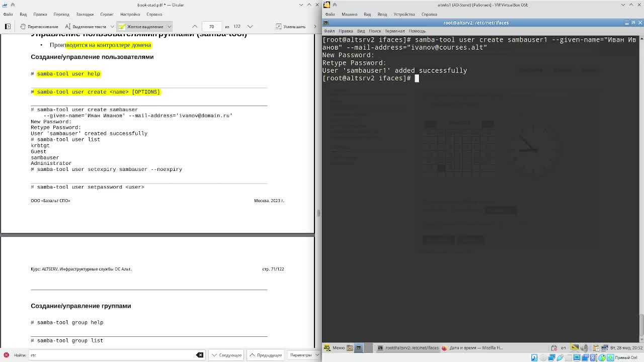Viewport: 644px width, 362px height.
Task: Click the VirtualBox window icon in title bar
Action: coord(327,5)
